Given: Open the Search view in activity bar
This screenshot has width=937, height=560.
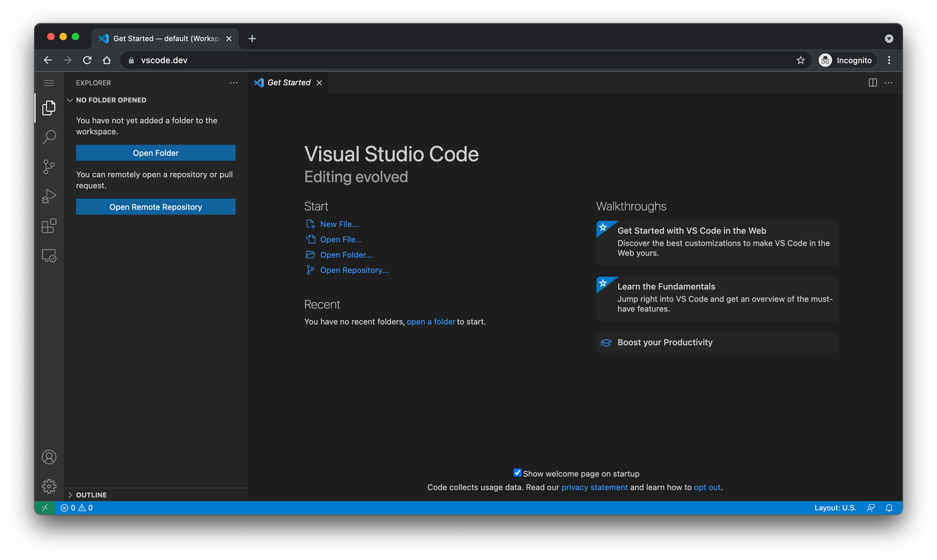Looking at the screenshot, I should pyautogui.click(x=49, y=137).
